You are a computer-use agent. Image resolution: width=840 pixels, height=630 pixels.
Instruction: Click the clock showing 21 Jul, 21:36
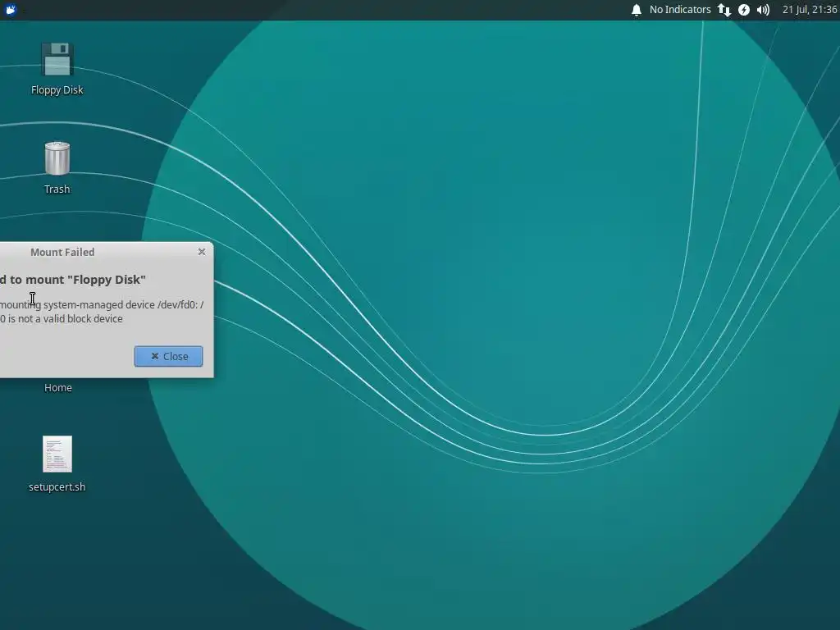coord(809,10)
